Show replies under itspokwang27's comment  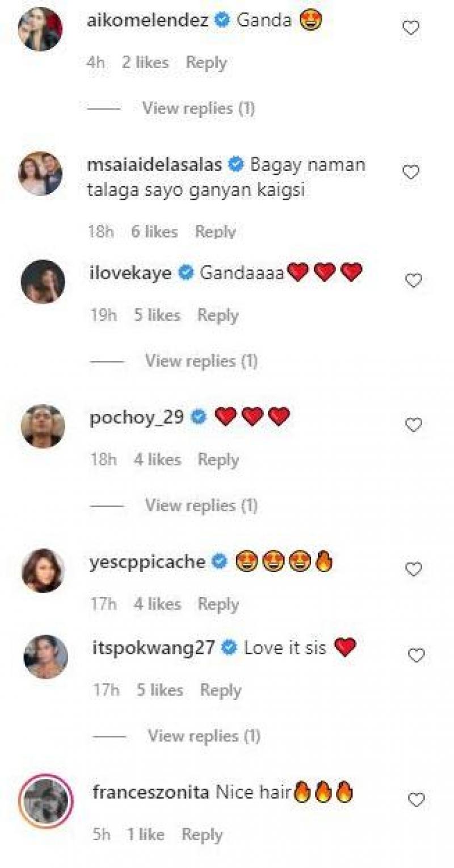204,736
